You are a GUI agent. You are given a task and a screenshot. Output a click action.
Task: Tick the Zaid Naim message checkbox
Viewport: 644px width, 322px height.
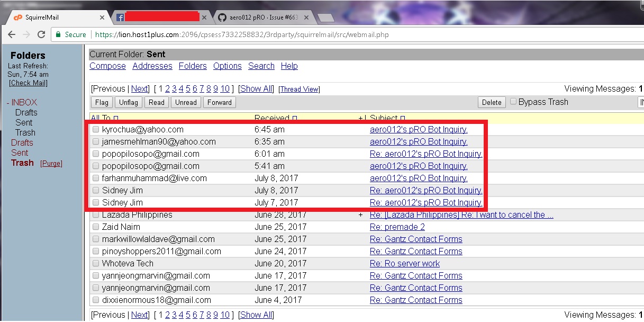96,227
